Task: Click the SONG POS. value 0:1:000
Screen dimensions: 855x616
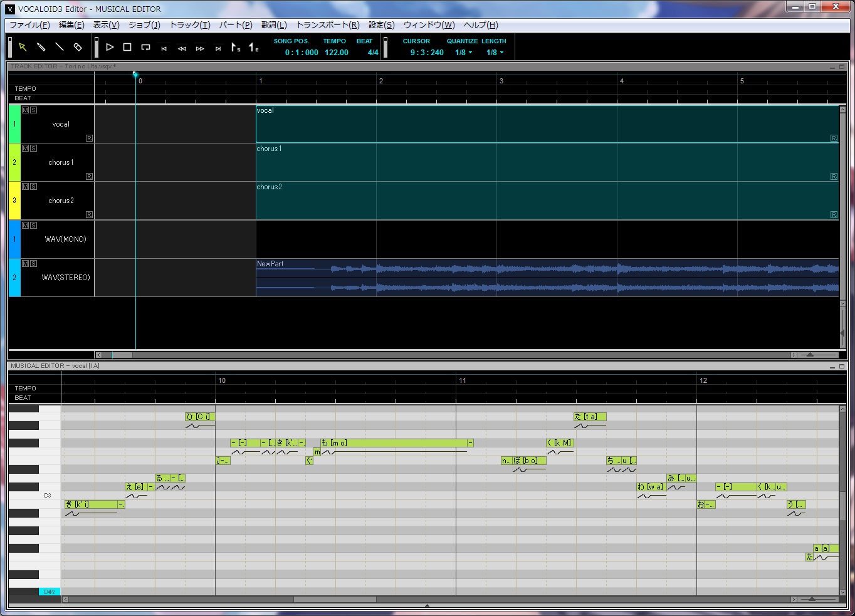Action: [x=302, y=53]
